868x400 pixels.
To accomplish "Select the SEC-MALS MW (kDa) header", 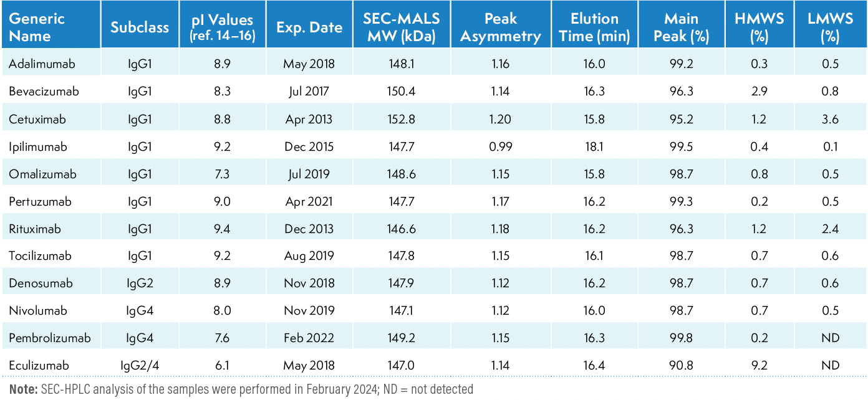I will click(399, 27).
